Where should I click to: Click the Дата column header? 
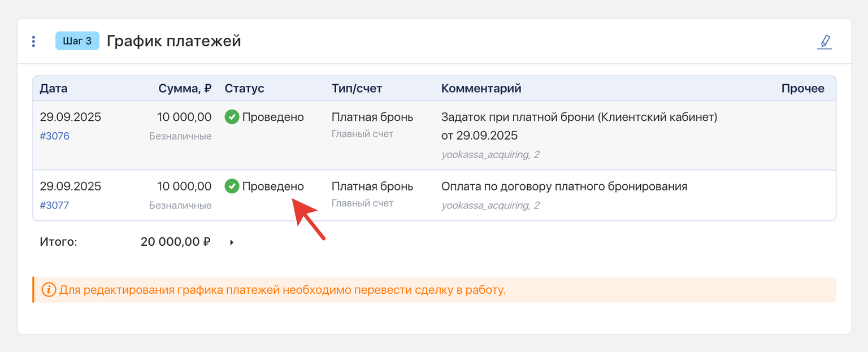tap(54, 88)
